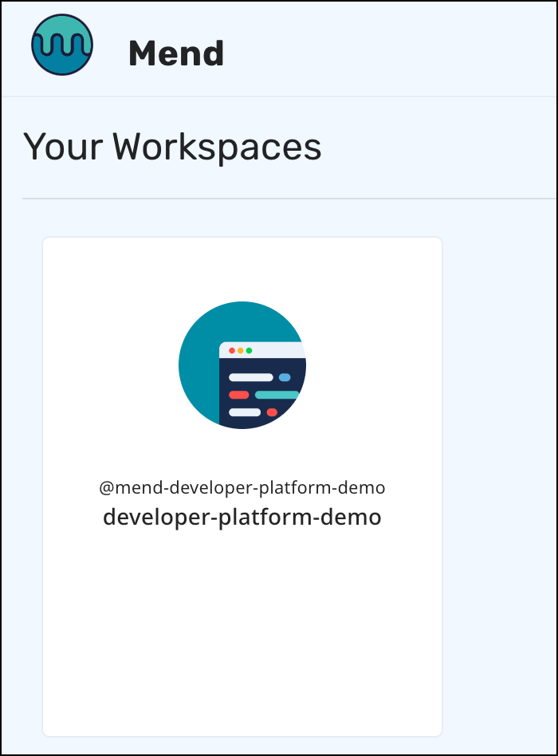Click the Mend brand name text
This screenshot has width=558, height=756.
coord(176,54)
